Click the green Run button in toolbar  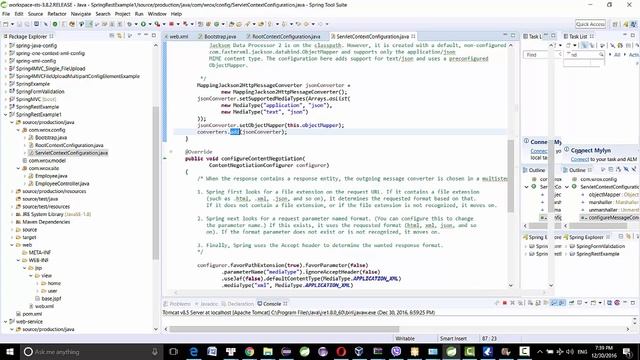143,24
